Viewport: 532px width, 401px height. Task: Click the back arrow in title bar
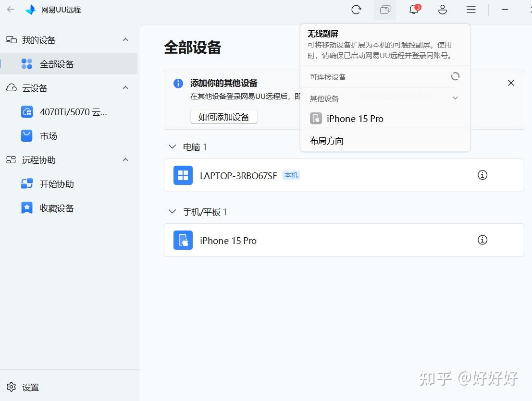pyautogui.click(x=11, y=10)
